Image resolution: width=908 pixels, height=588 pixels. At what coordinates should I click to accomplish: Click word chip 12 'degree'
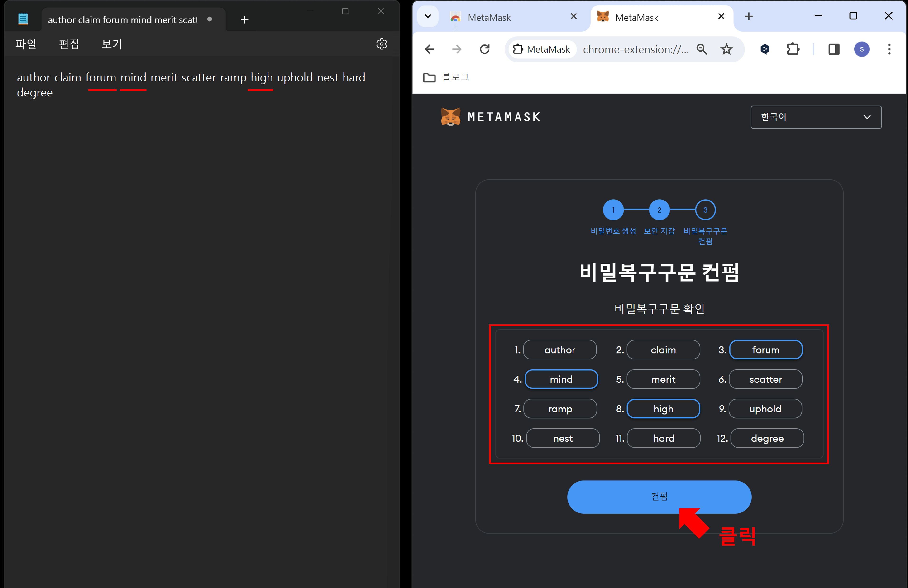click(x=767, y=438)
